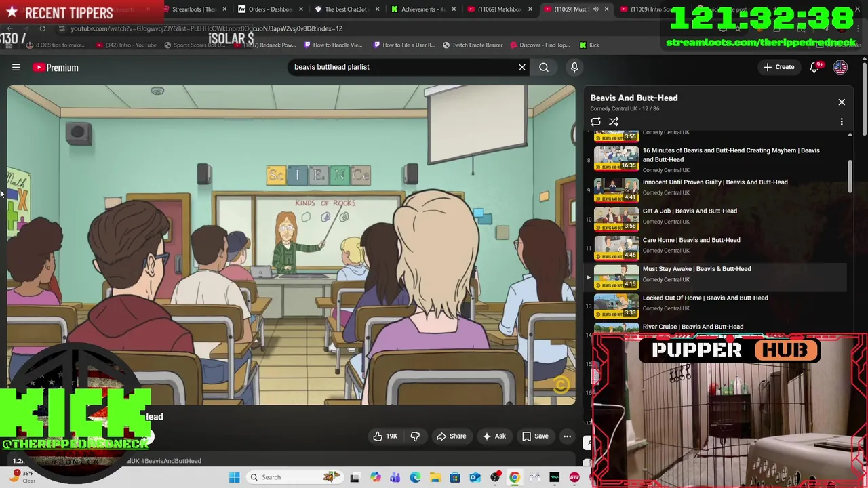Open YouTube notifications bell
This screenshot has height=488, width=868.
[x=815, y=67]
